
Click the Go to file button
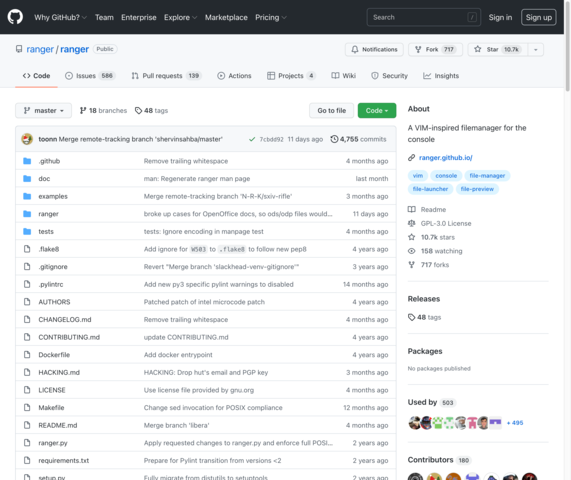[331, 110]
